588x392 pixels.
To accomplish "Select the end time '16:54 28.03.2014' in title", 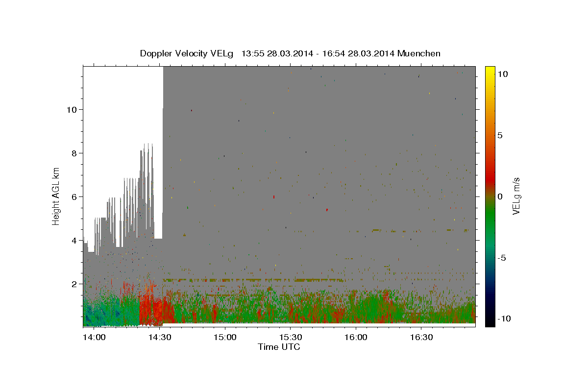I will (357, 53).
